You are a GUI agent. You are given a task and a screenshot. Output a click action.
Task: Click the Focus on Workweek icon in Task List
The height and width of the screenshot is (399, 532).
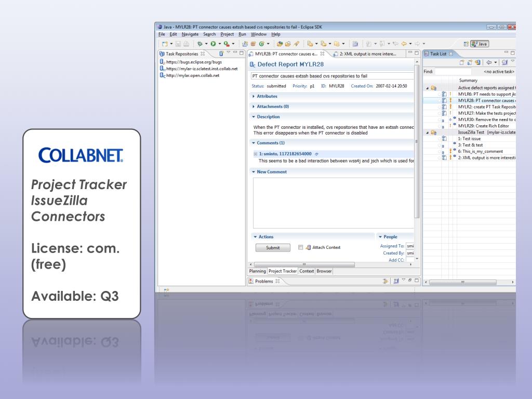click(504, 62)
